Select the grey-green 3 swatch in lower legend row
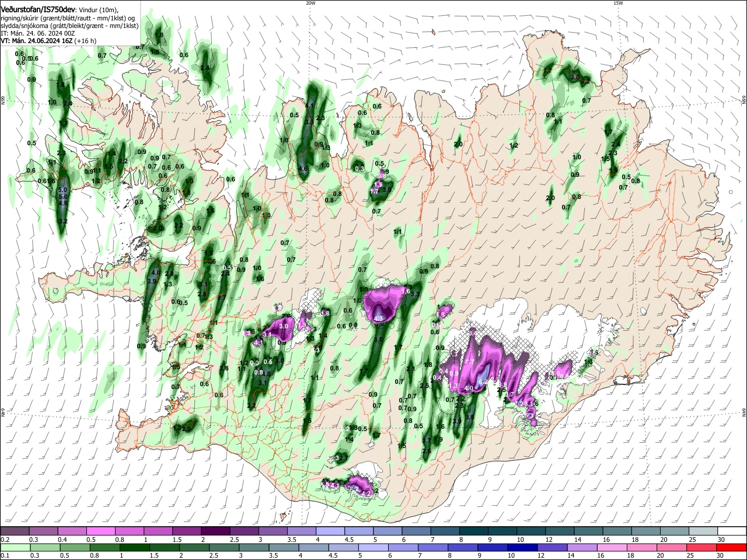This screenshot has height=560, width=747. coord(253,547)
